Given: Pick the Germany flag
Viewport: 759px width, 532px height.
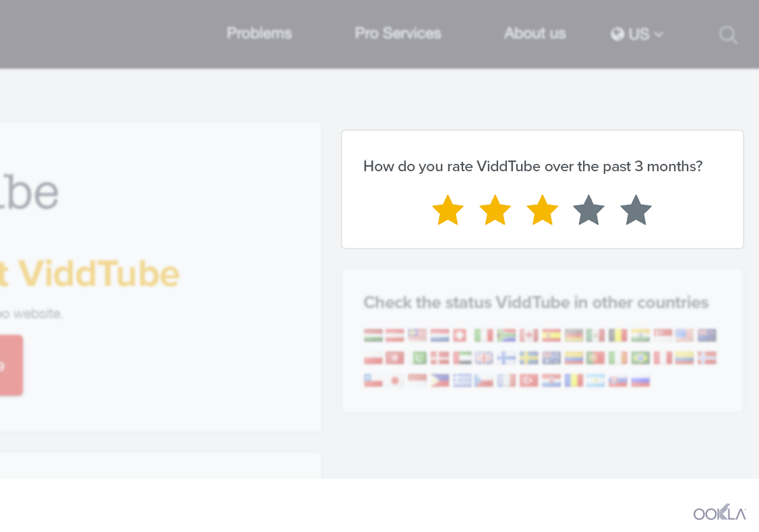Looking at the screenshot, I should click(x=573, y=335).
